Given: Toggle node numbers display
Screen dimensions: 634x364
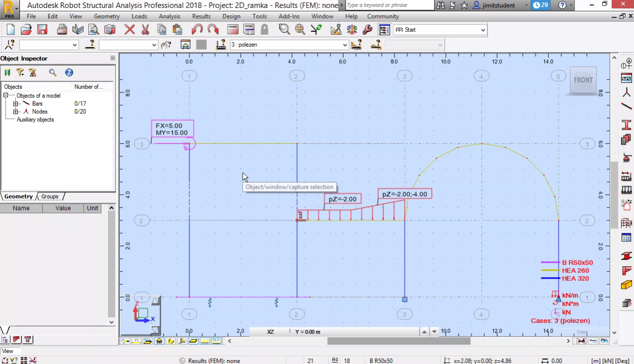Looking at the screenshot, I should pyautogui.click(x=125, y=341).
